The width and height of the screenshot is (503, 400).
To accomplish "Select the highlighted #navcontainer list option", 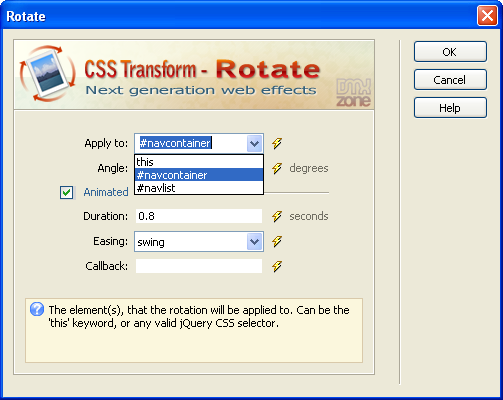I will 199,175.
